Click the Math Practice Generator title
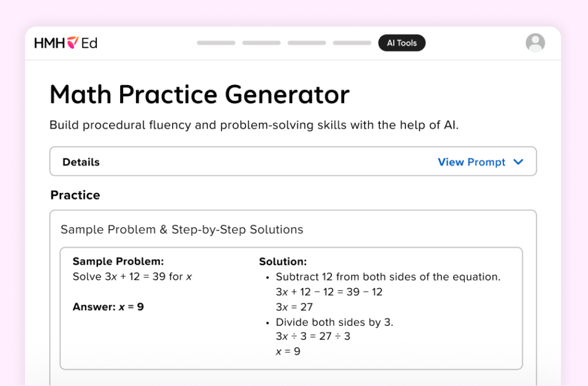This screenshot has width=588, height=386. [199, 94]
